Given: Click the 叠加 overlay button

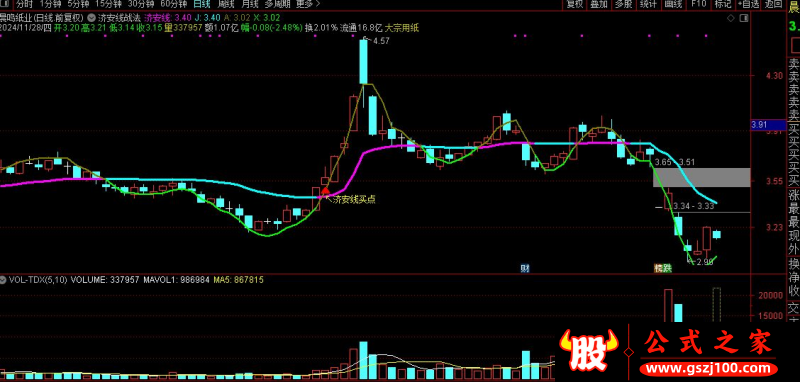Looking at the screenshot, I should [x=598, y=4].
